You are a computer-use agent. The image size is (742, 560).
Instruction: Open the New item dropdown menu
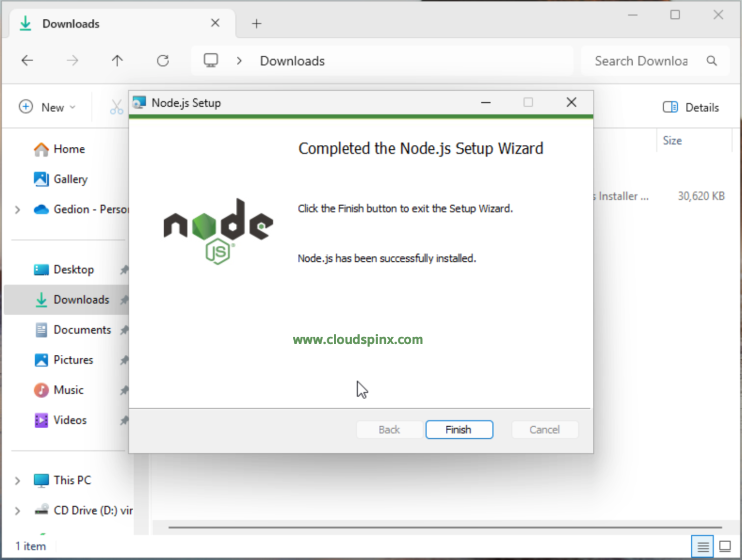click(x=47, y=107)
